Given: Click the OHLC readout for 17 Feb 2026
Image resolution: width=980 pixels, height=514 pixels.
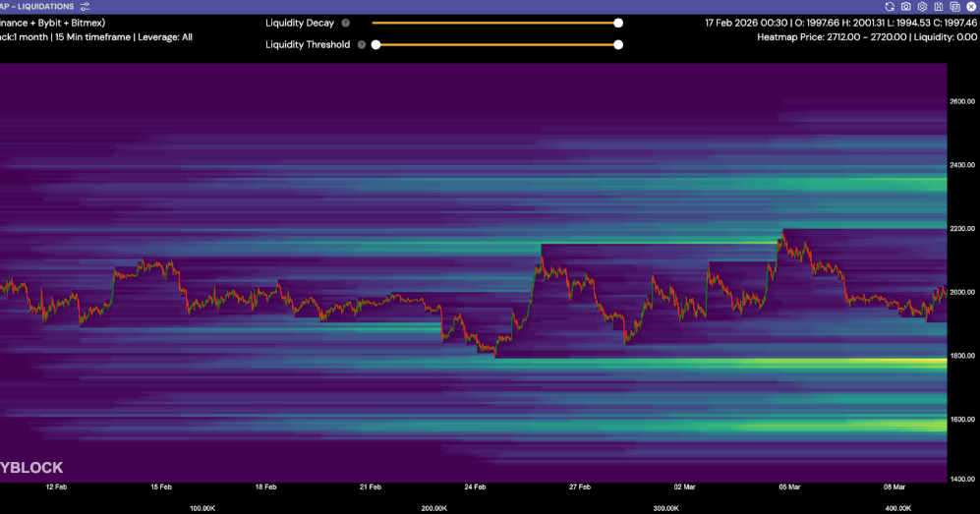Looking at the screenshot, I should 840,24.
